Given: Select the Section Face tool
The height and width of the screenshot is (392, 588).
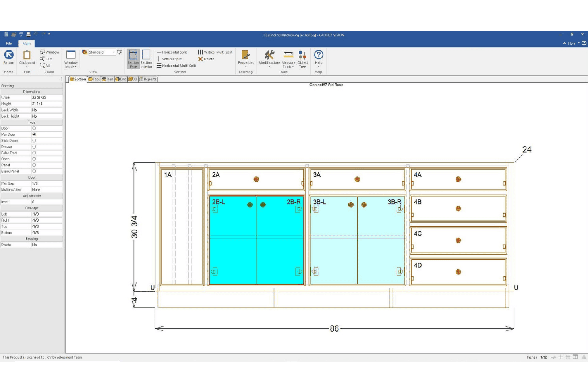Looking at the screenshot, I should 133,59.
